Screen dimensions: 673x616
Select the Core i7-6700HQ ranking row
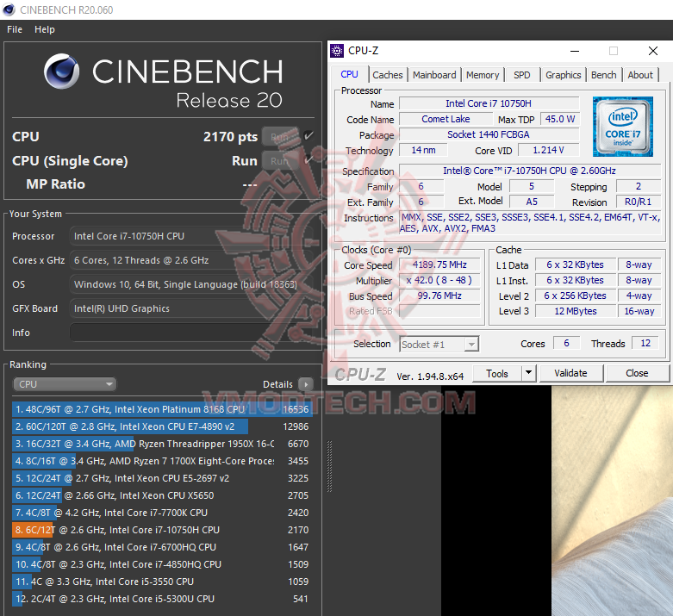pos(162,547)
